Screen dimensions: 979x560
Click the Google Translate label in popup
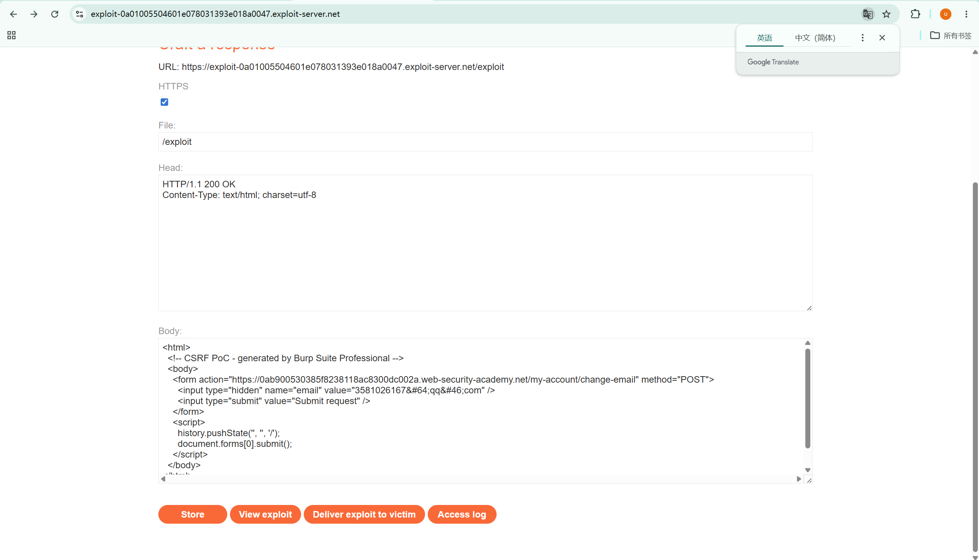[x=773, y=62]
